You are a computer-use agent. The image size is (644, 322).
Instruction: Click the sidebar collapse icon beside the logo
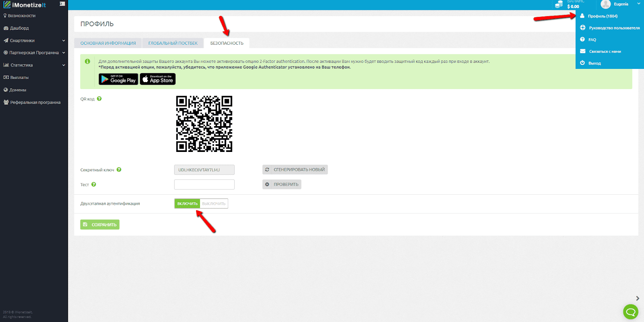tap(62, 4)
